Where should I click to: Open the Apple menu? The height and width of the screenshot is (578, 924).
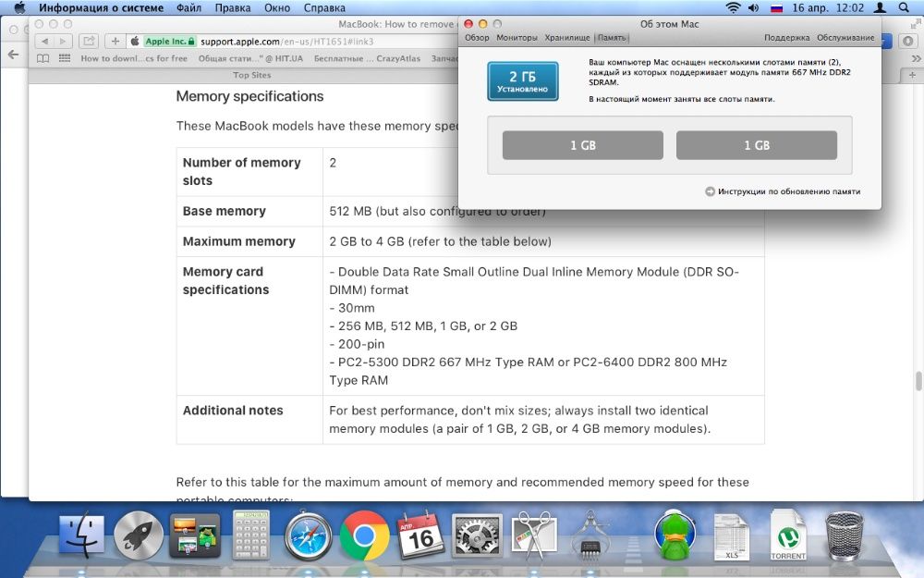pos(19,7)
